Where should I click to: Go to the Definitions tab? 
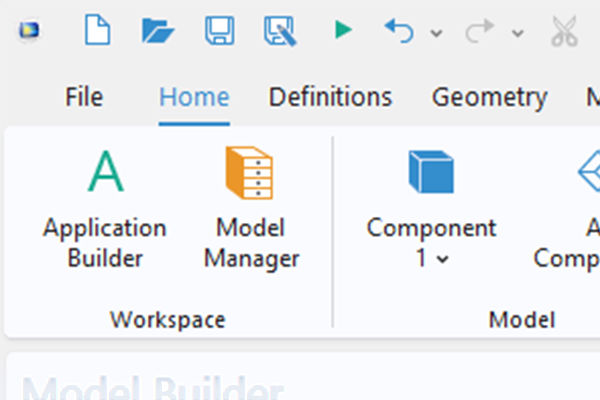click(x=330, y=97)
